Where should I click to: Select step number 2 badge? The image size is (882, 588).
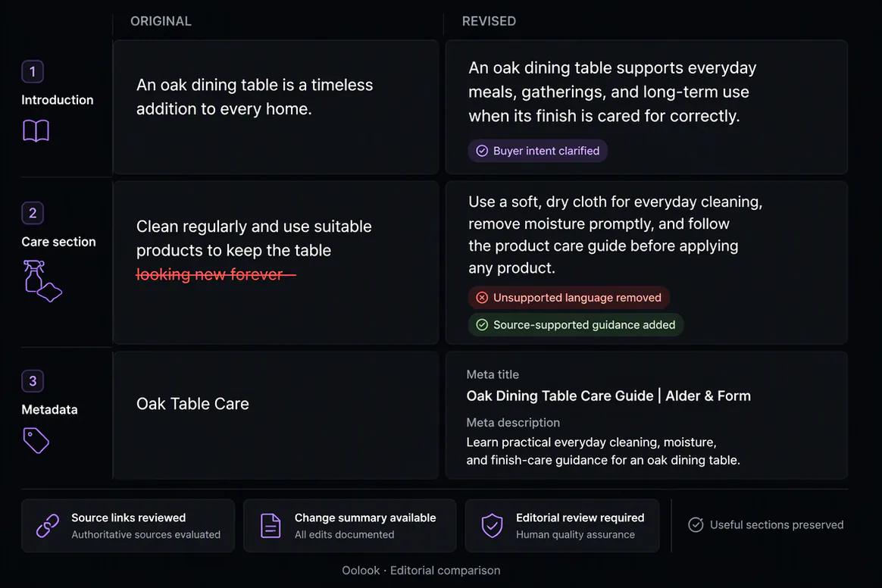pyautogui.click(x=33, y=213)
